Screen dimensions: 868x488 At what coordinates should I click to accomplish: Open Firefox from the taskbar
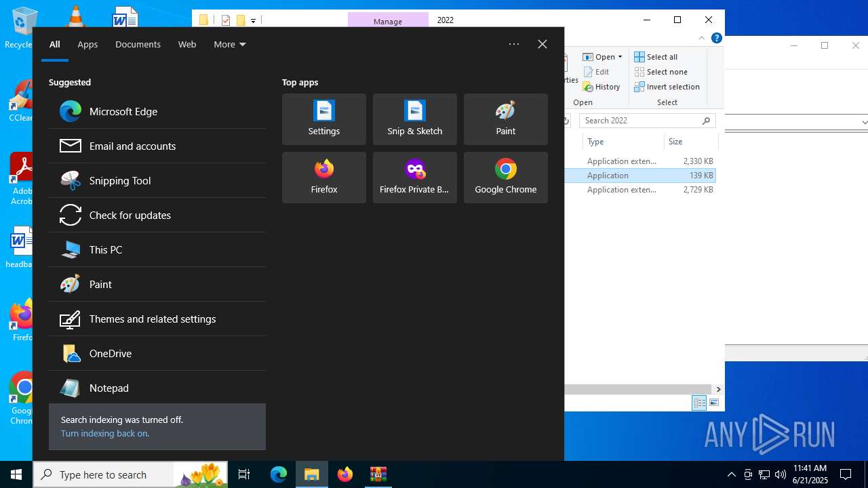[x=345, y=474]
